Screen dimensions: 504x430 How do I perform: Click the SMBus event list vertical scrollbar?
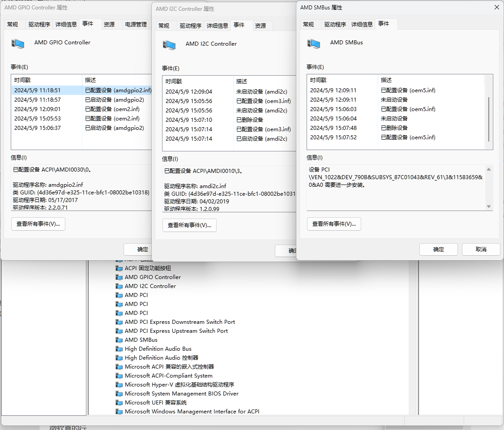click(x=488, y=119)
